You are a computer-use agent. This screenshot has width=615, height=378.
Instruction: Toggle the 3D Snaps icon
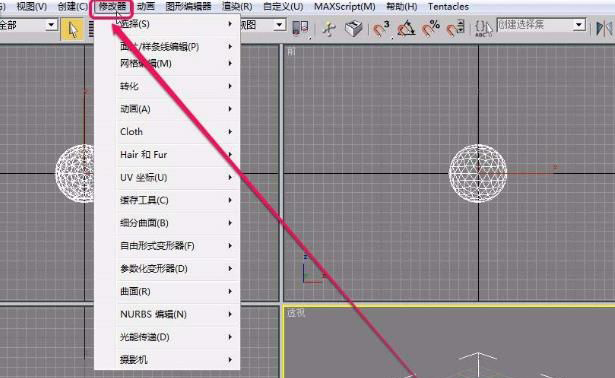(380, 29)
